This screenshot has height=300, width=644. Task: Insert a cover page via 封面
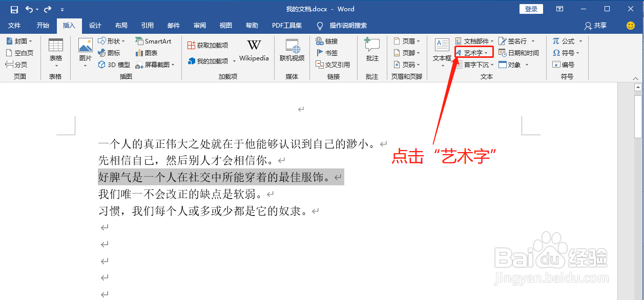click(x=19, y=40)
